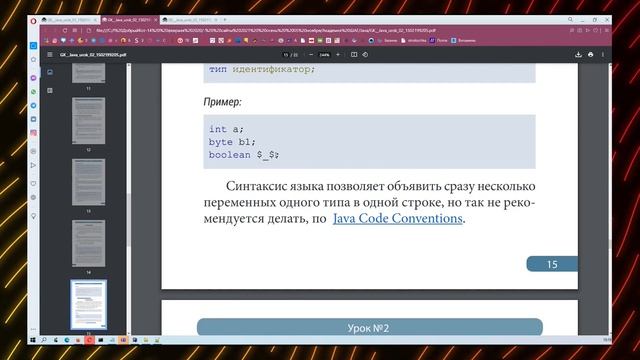Open Instagram in the Opera sidebar

33,133
